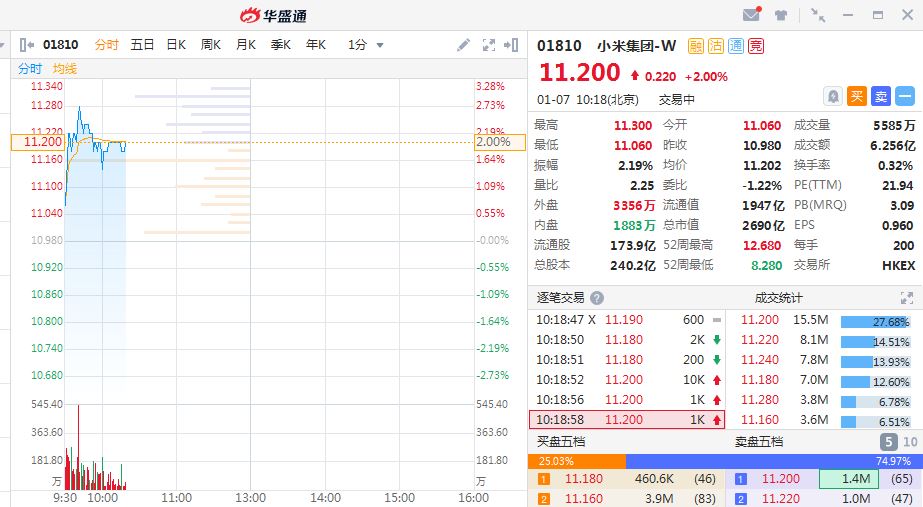Click the highlighted 1.4M ask volume cell

click(848, 479)
